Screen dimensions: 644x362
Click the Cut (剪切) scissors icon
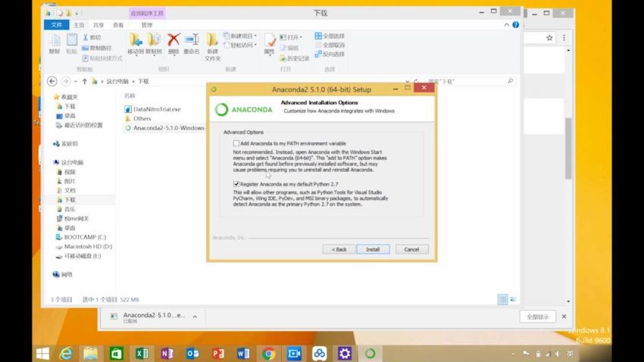[x=86, y=37]
